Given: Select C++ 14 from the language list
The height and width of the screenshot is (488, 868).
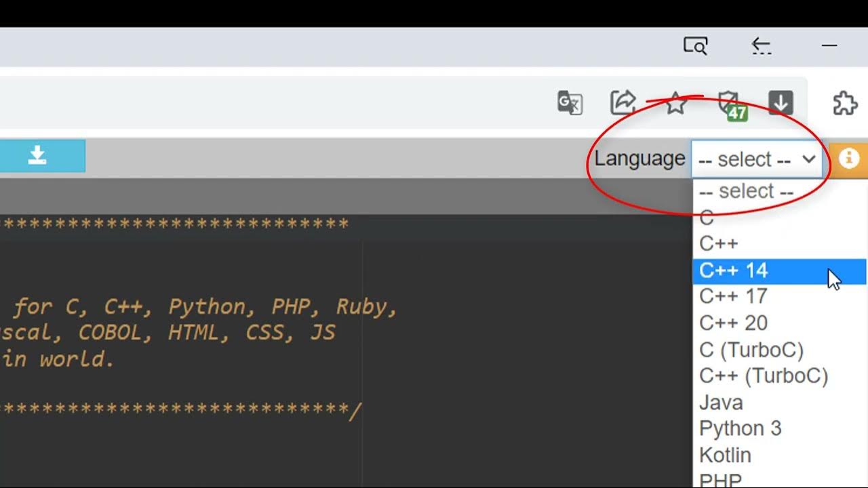Looking at the screenshot, I should point(734,270).
